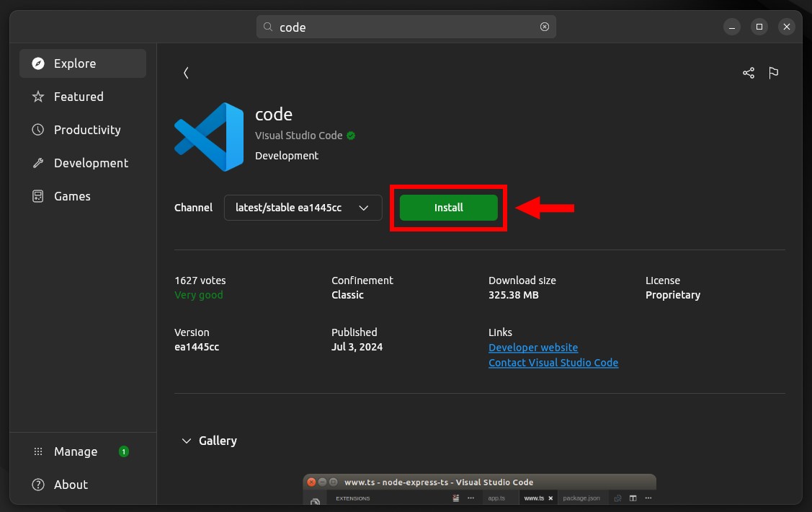The image size is (812, 512).
Task: Click the search magnifier icon
Action: tap(268, 27)
